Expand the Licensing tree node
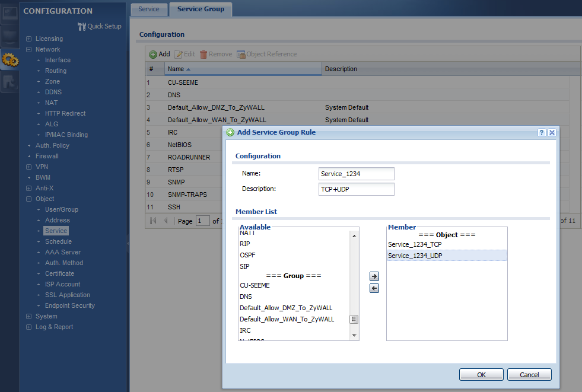The height and width of the screenshot is (392, 582). pyautogui.click(x=28, y=39)
